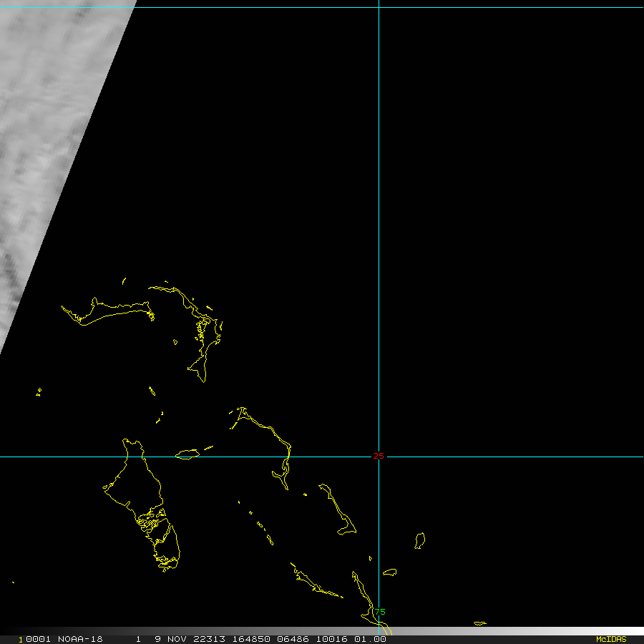Click the Grand Bahama island outline
The width and height of the screenshot is (644, 644).
pyautogui.click(x=107, y=313)
